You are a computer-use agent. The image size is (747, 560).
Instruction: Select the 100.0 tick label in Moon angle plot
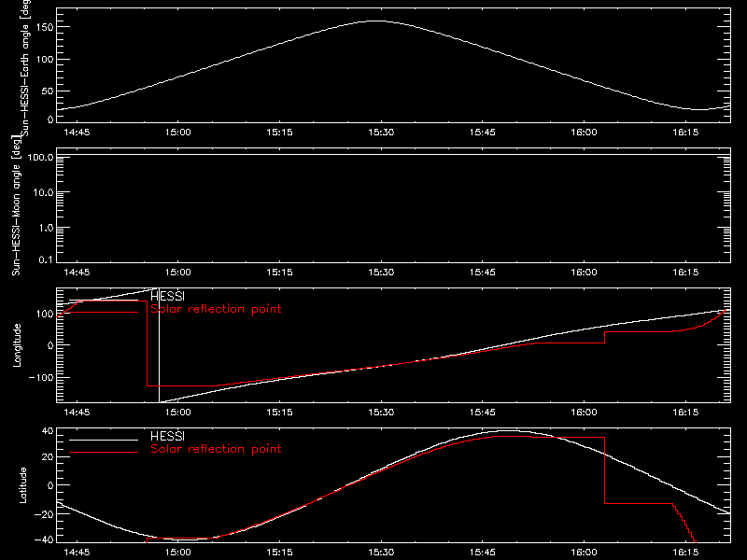click(40, 157)
